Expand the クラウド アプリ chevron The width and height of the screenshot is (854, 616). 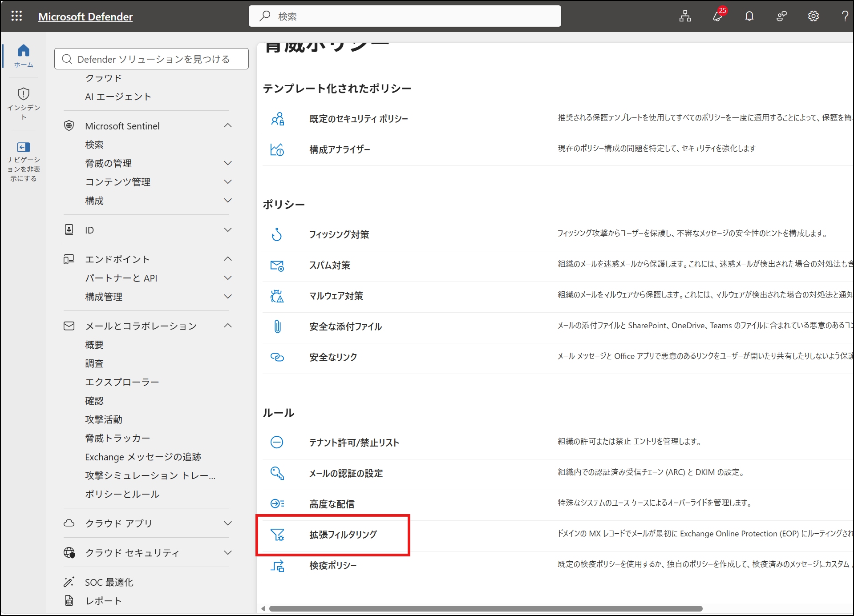tap(228, 523)
